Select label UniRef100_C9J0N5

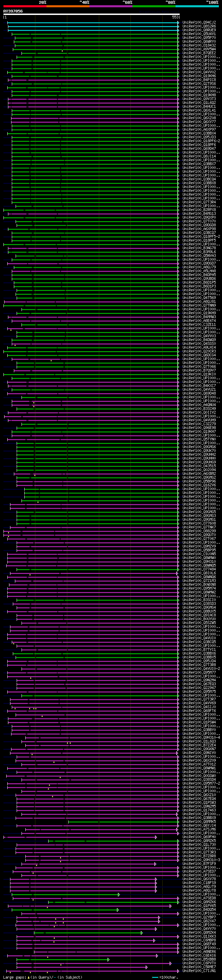(199, 554)
